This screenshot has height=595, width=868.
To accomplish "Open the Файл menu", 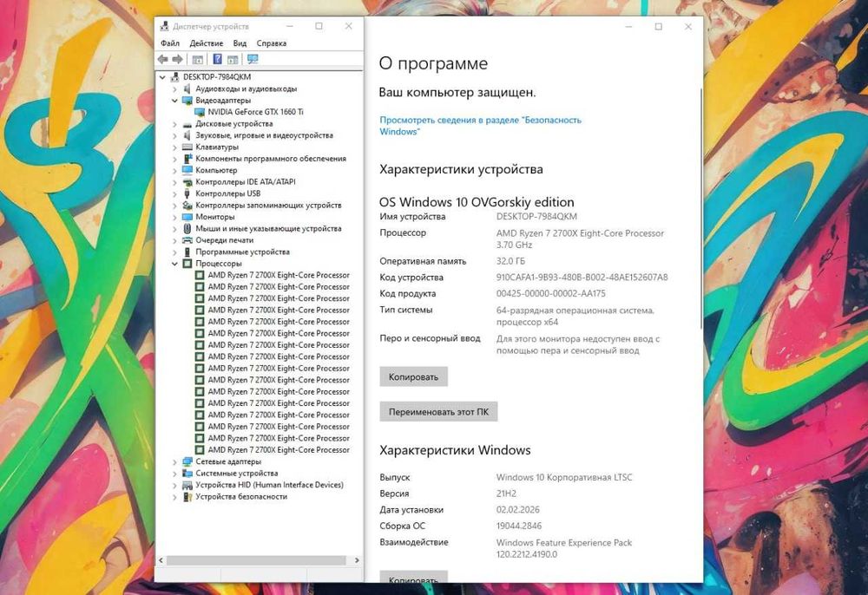I will click(170, 43).
